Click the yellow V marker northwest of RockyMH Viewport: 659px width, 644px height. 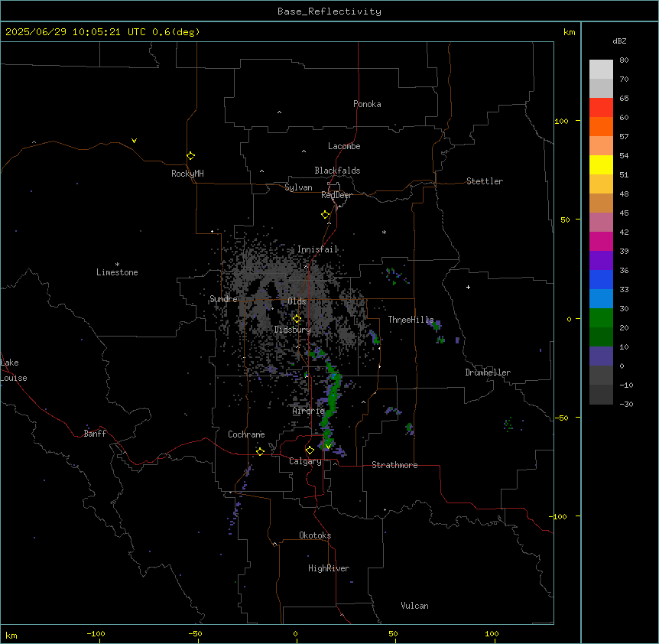[x=134, y=141]
